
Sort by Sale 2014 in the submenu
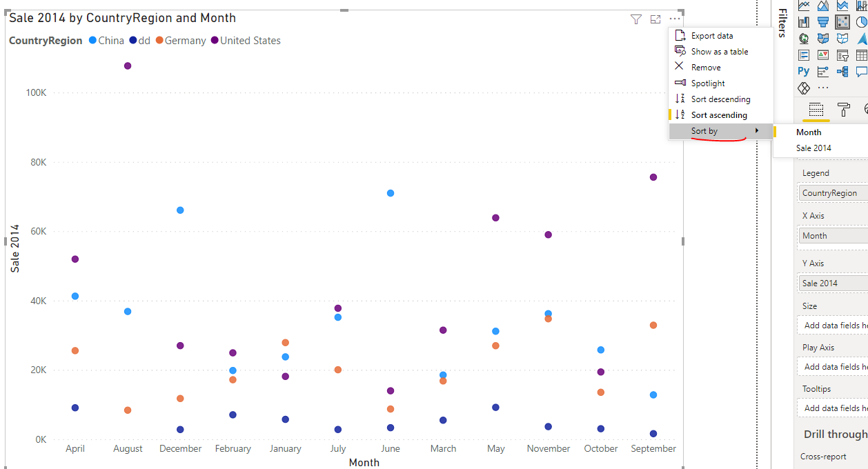click(820, 148)
